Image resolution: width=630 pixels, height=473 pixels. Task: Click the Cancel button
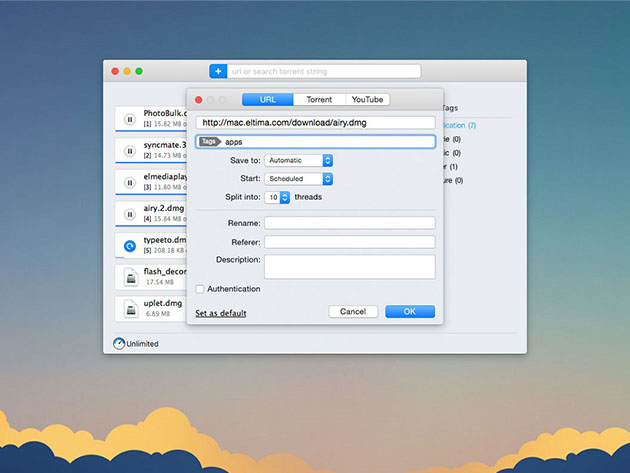pos(353,312)
